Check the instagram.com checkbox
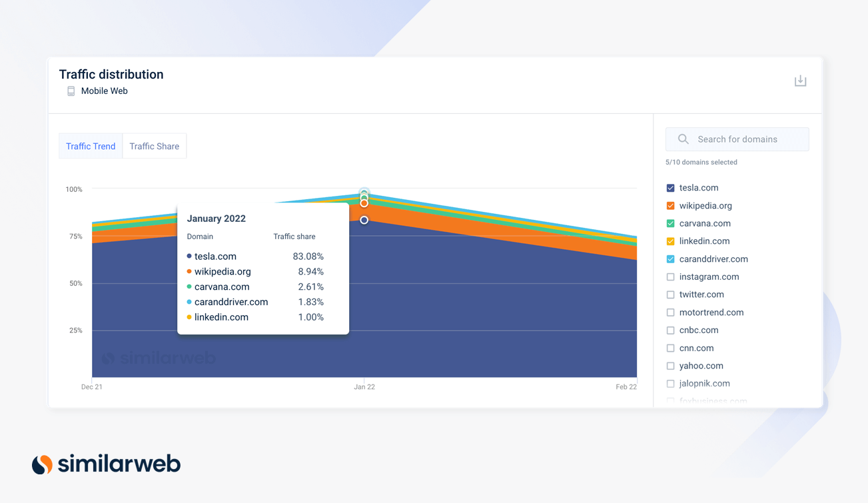The width and height of the screenshot is (868, 503). tap(671, 276)
